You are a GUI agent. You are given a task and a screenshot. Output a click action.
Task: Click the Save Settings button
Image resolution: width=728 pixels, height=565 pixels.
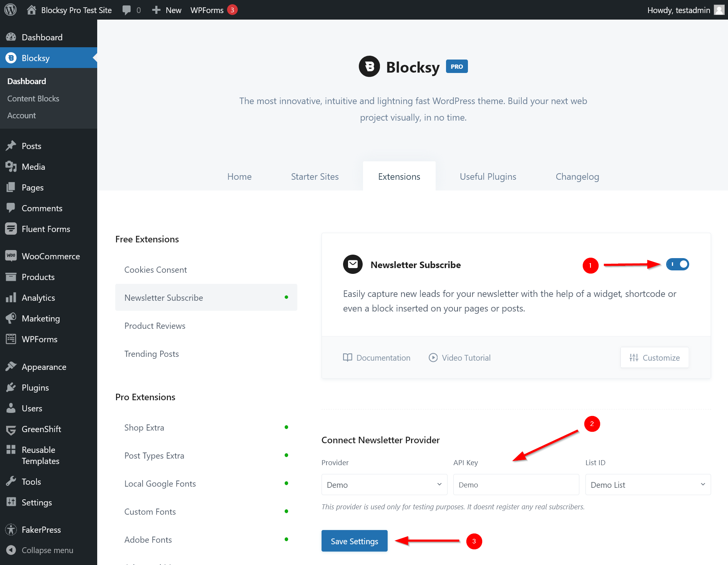(354, 541)
